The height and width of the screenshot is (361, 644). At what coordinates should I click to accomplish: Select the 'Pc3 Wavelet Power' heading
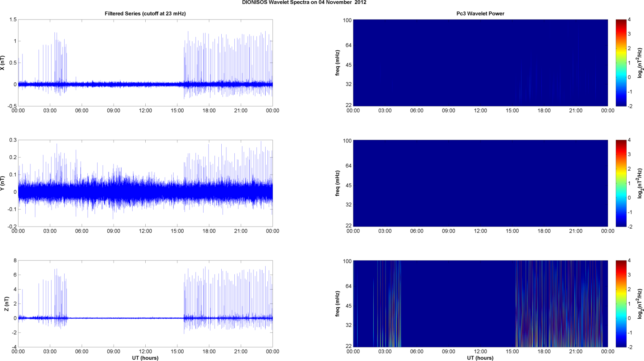480,14
